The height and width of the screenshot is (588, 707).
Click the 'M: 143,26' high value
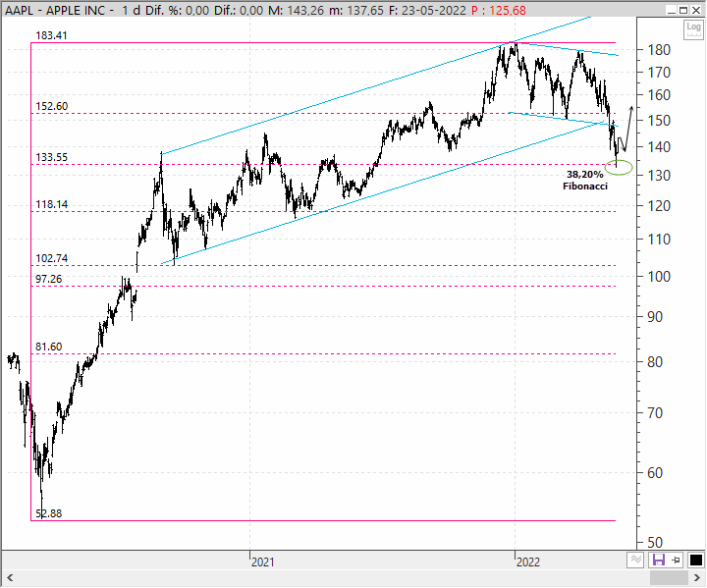click(296, 11)
